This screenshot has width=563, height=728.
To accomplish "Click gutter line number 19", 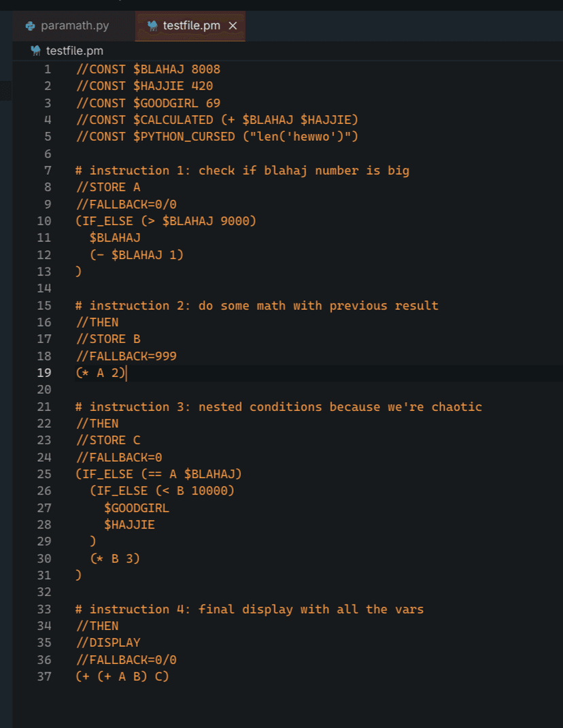I will pyautogui.click(x=44, y=372).
